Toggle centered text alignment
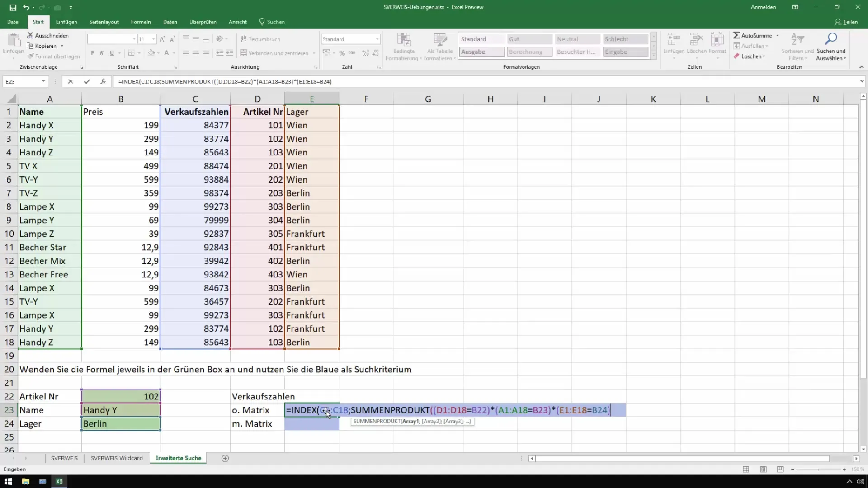 tap(196, 53)
